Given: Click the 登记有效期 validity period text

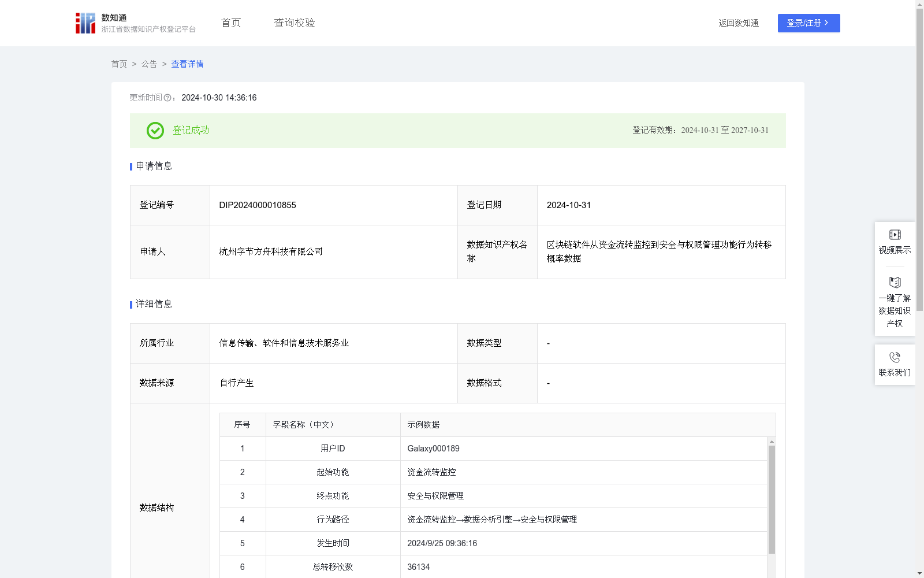Looking at the screenshot, I should point(701,131).
